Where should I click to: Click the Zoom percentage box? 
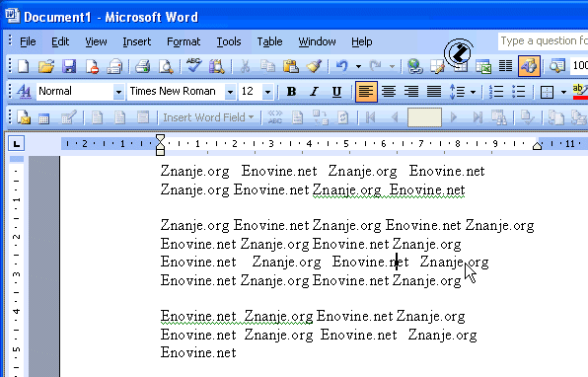579,66
